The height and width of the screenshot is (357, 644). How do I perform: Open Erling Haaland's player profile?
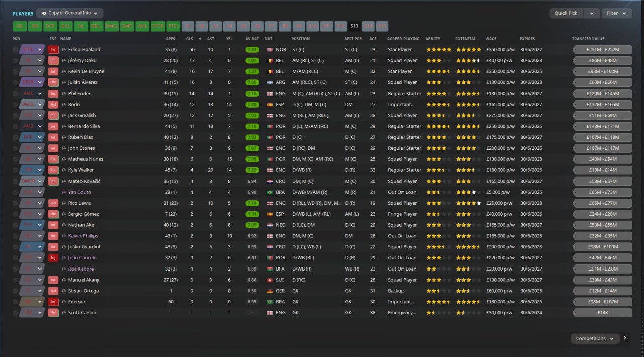coord(84,50)
